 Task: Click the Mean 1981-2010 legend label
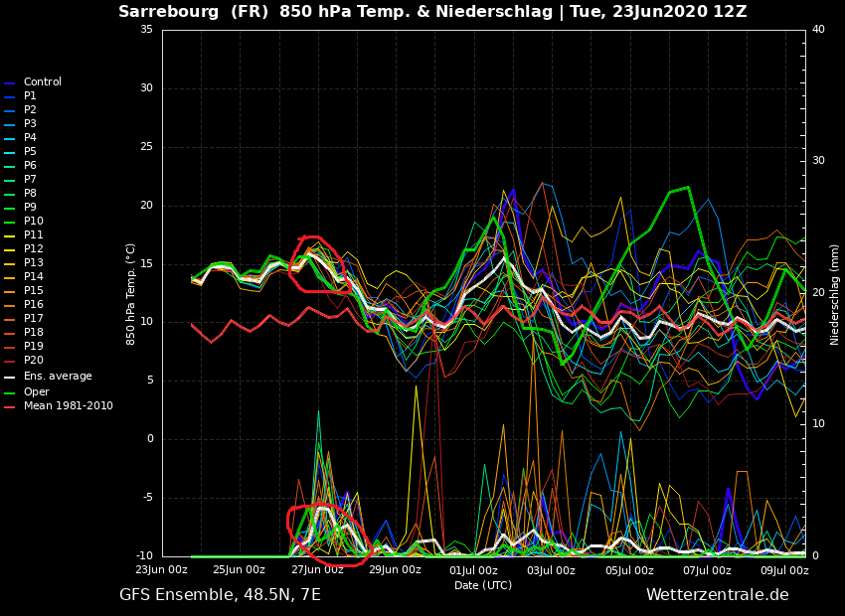pyautogui.click(x=69, y=406)
